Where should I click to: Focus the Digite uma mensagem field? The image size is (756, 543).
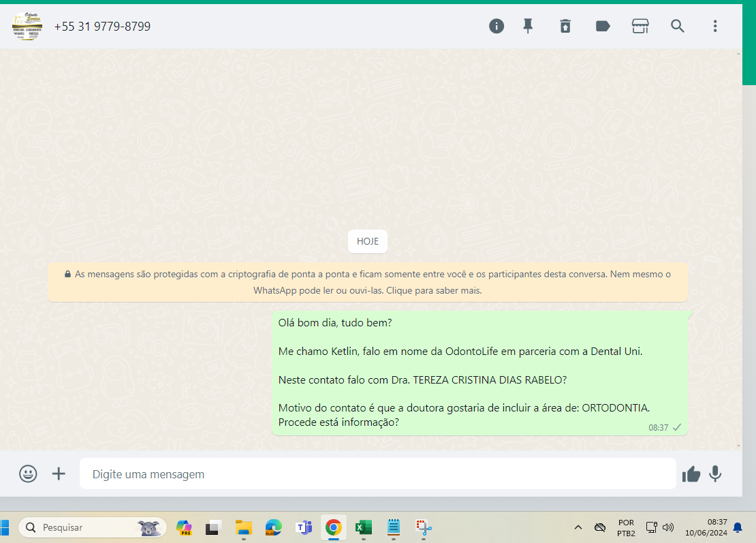click(377, 474)
